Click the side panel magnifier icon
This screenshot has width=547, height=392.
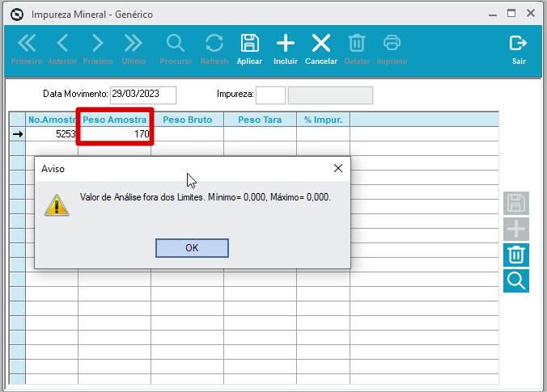[x=516, y=280]
